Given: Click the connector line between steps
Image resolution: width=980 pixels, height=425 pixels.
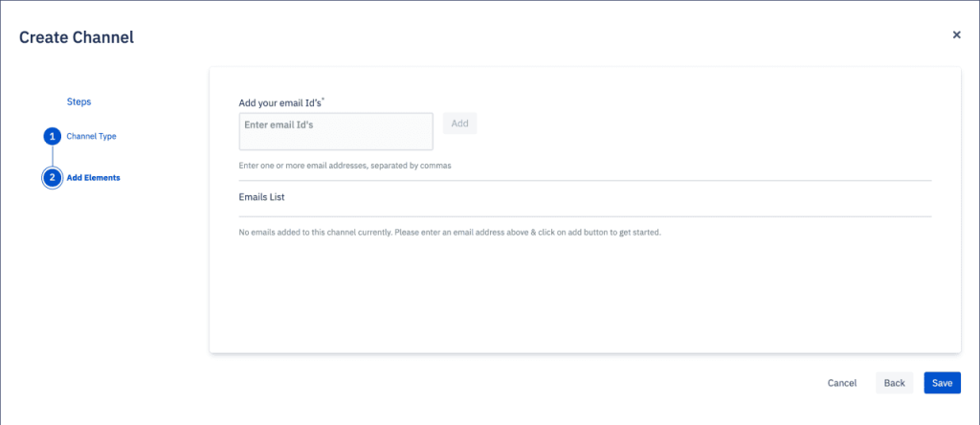Looking at the screenshot, I should tap(53, 156).
